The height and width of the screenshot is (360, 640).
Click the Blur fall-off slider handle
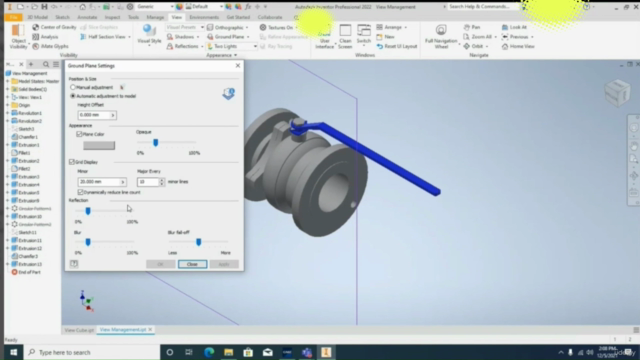[198, 242]
